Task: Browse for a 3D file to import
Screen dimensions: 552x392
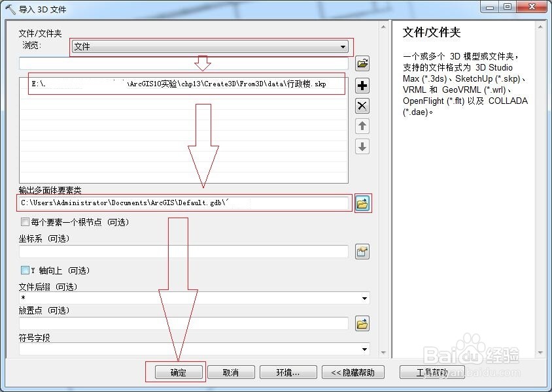Action: coord(362,63)
